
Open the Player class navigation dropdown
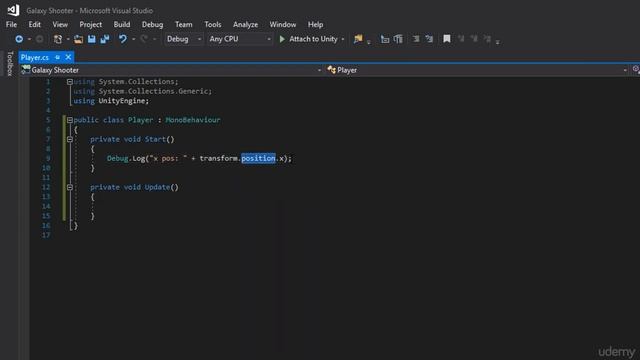point(477,70)
